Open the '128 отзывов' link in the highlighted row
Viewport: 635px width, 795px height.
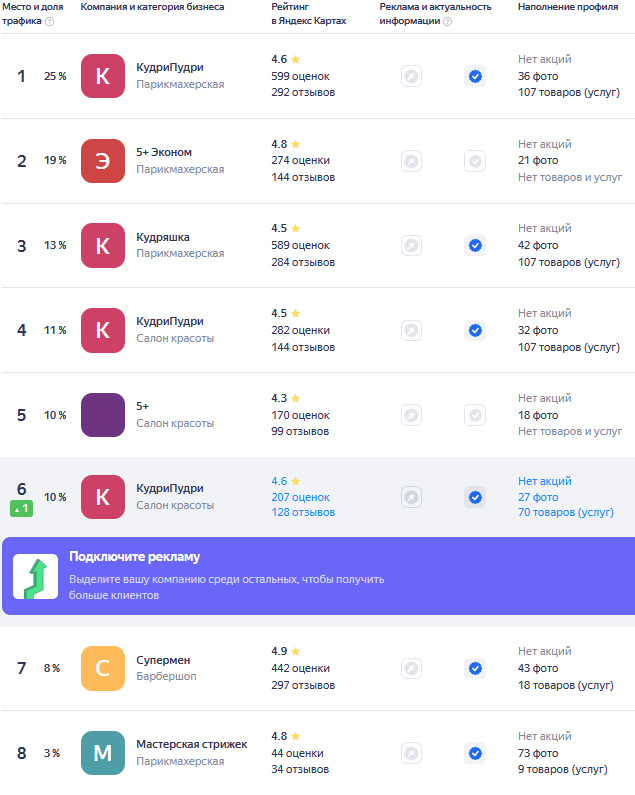[x=302, y=513]
